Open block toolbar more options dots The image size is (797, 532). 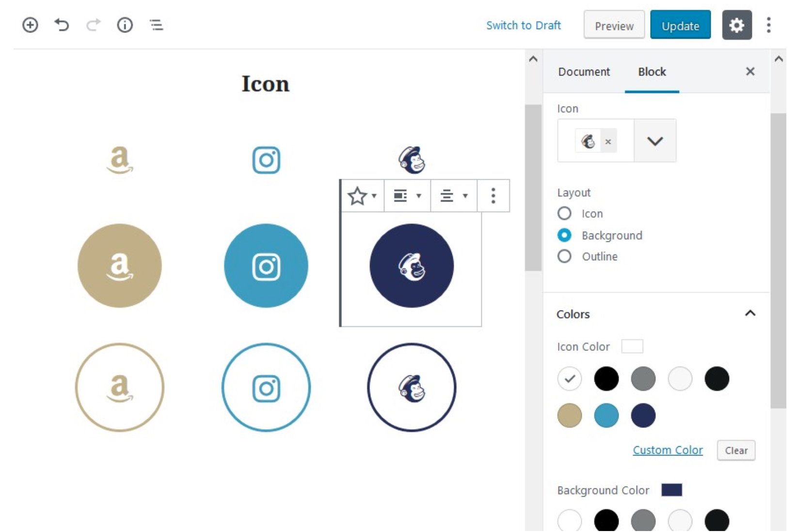pyautogui.click(x=493, y=196)
